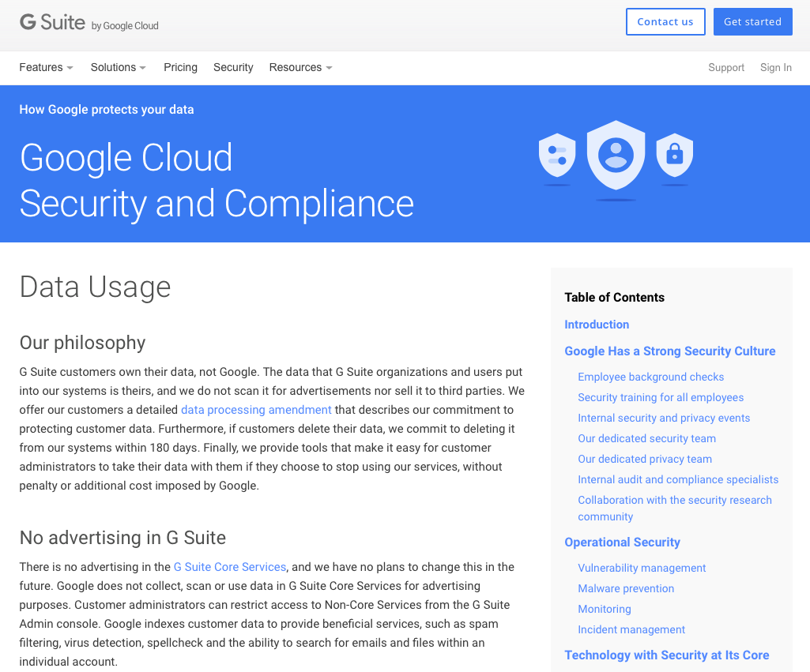The image size is (810, 672).
Task: Open the G Suite Core Services link
Action: point(230,567)
